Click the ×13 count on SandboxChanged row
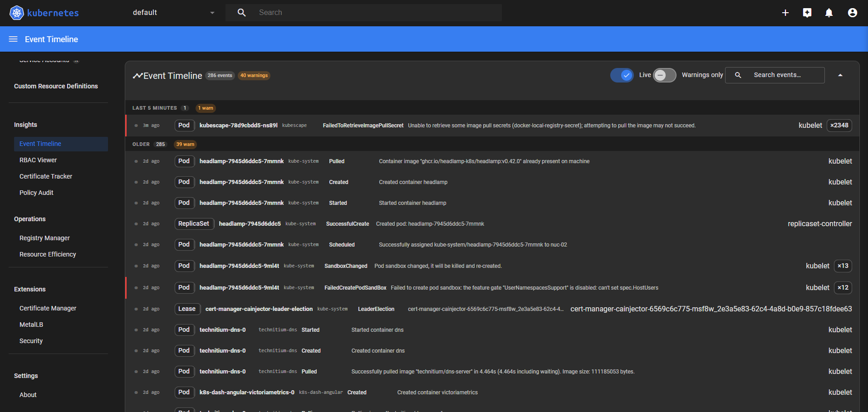Image resolution: width=868 pixels, height=412 pixels. tap(843, 266)
